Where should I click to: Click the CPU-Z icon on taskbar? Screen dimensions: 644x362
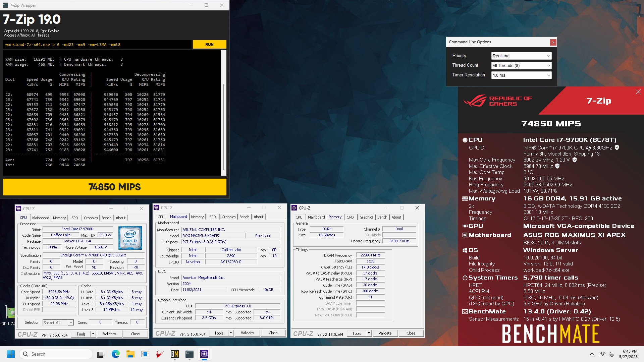pos(204,354)
